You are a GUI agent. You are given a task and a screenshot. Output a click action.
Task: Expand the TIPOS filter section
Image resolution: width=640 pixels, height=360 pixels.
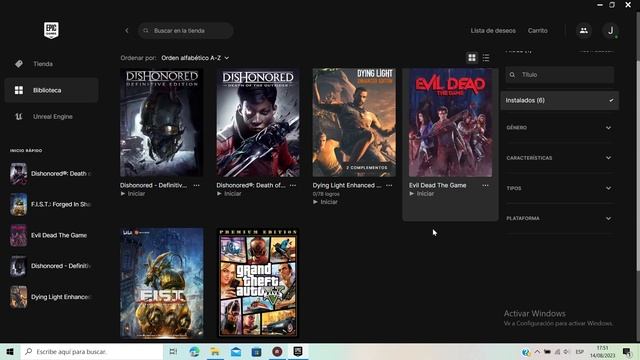pos(560,188)
